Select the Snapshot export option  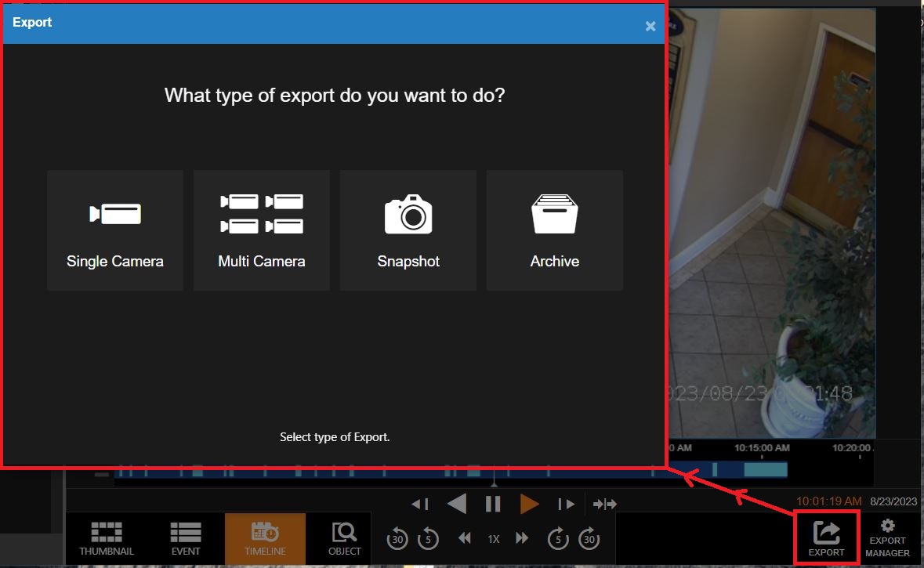[408, 230]
